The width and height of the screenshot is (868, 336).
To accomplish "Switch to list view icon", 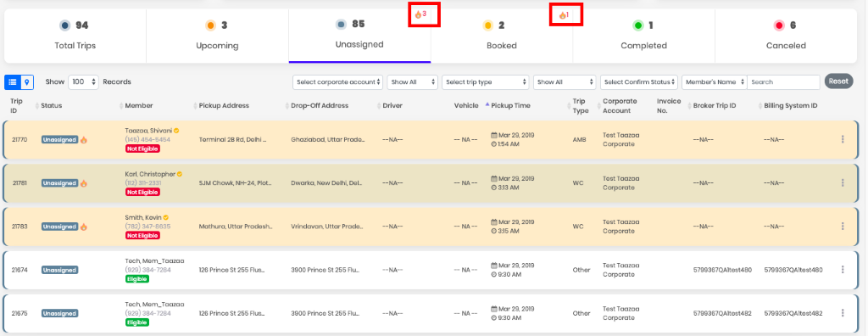I will pos(12,82).
